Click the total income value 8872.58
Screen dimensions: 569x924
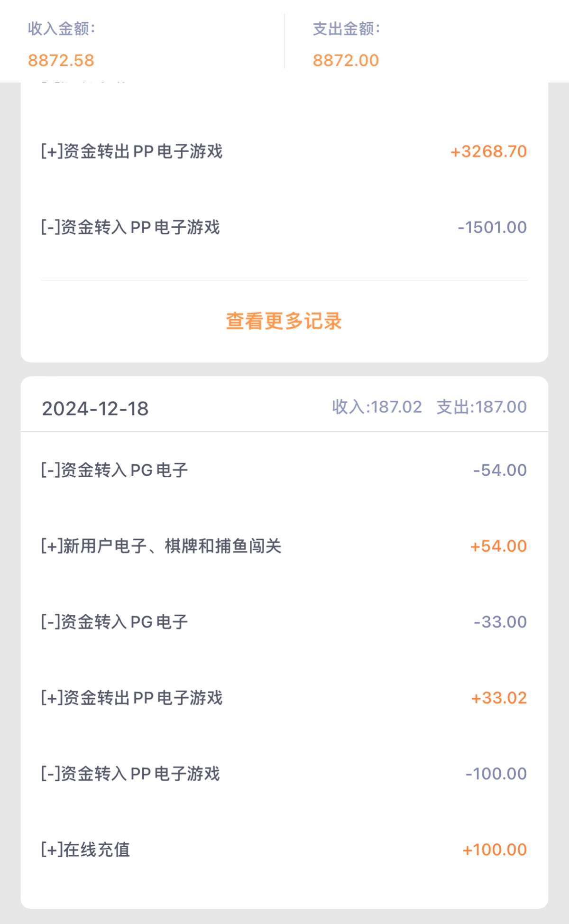[61, 60]
